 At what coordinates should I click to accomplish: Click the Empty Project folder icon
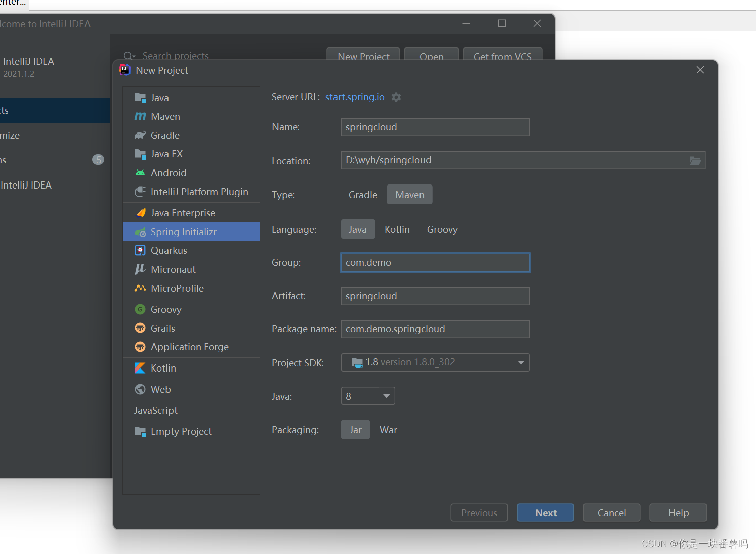[x=140, y=431]
